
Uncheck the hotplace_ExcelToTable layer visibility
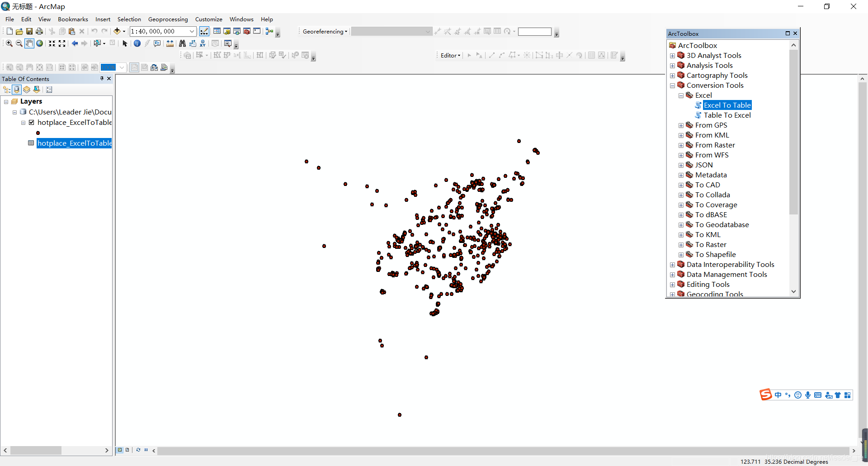32,123
